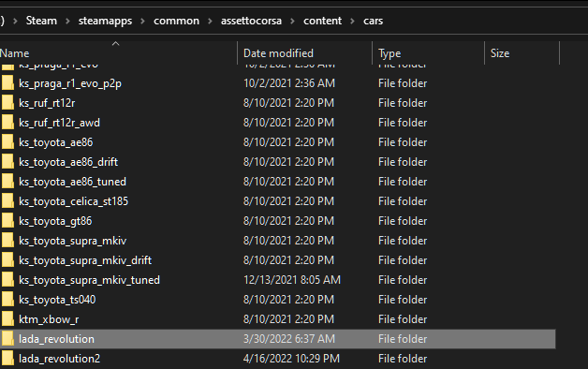Select the ks_toyota_celica_st185 folder name
588x369 pixels.
point(73,201)
